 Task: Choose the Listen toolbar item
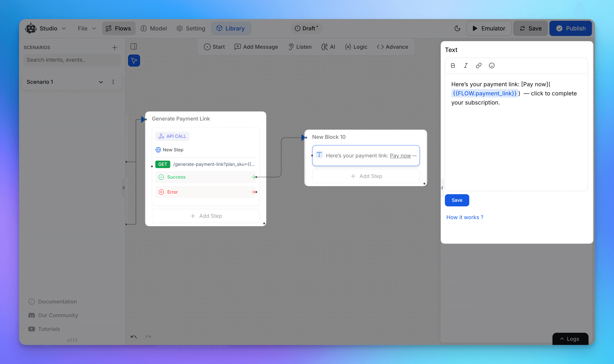[x=300, y=47]
